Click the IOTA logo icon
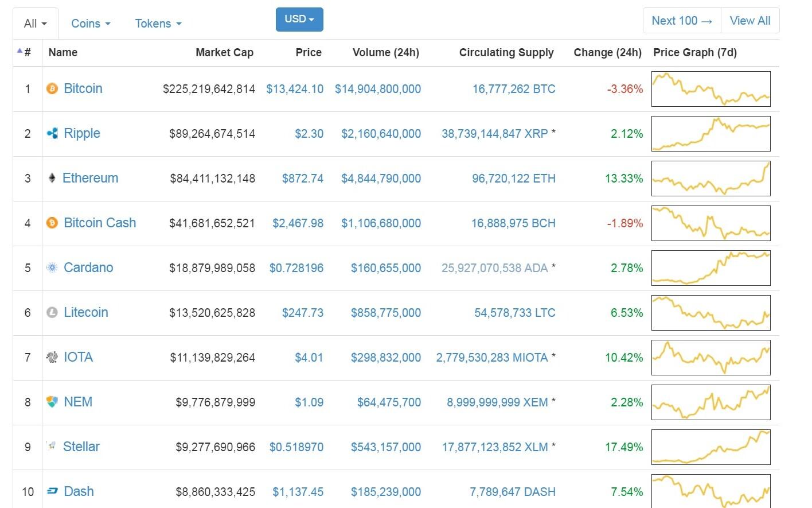Screen dimensions: 812x508 pyautogui.click(x=52, y=357)
